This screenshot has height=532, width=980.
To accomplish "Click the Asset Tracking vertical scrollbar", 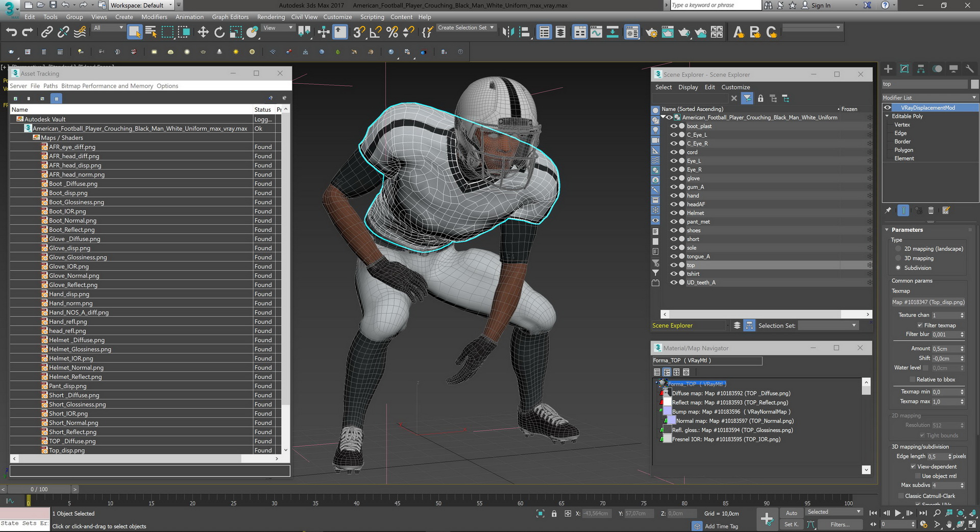I will (x=286, y=280).
